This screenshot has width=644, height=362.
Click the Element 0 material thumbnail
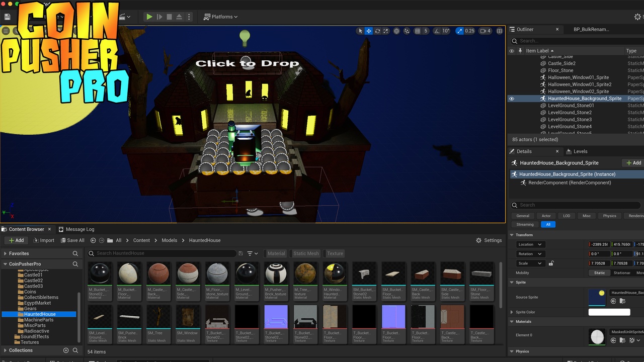[x=597, y=337]
